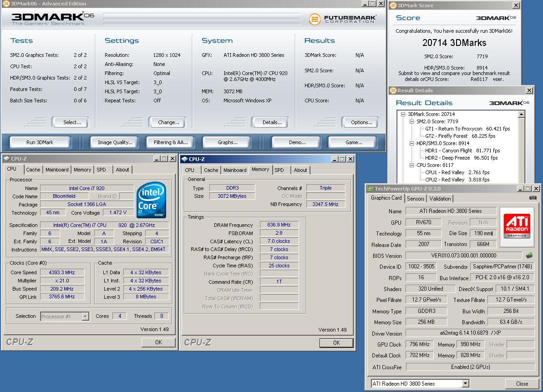Screen dimensions: 543x392
Task: Launch the Game... button
Action: tap(354, 142)
